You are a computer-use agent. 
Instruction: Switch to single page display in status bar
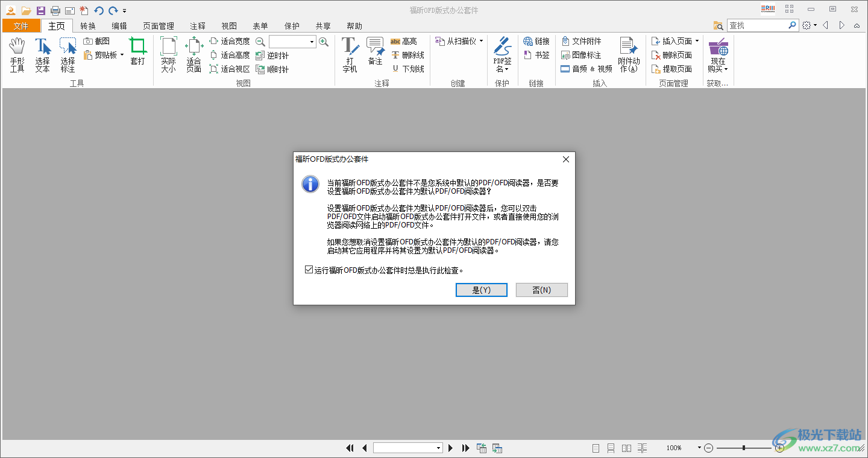coord(596,448)
